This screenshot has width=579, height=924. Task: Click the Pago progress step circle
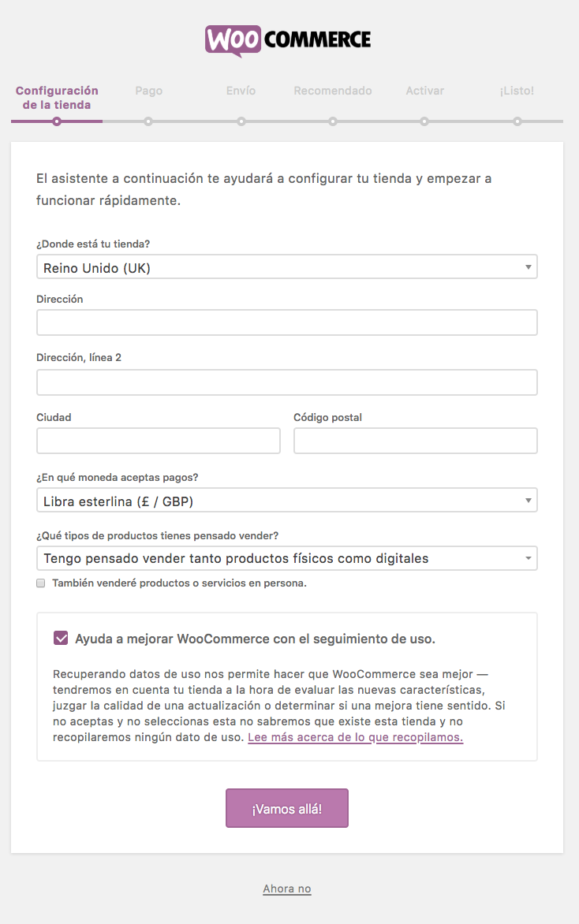coord(148,122)
